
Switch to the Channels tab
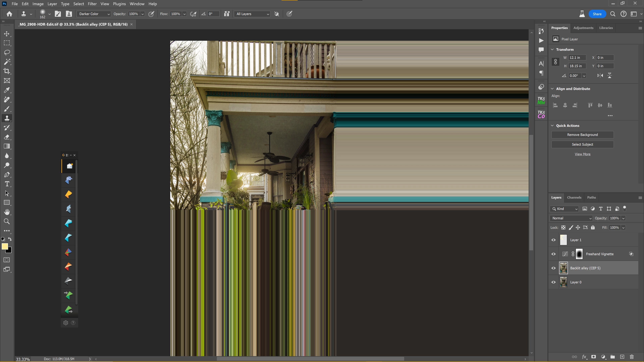point(574,197)
